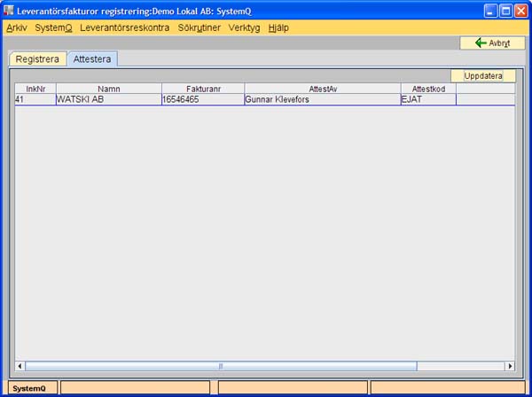Viewport: 532px width, 397px height.
Task: Select the WATSKI AB name cell
Action: pos(109,99)
